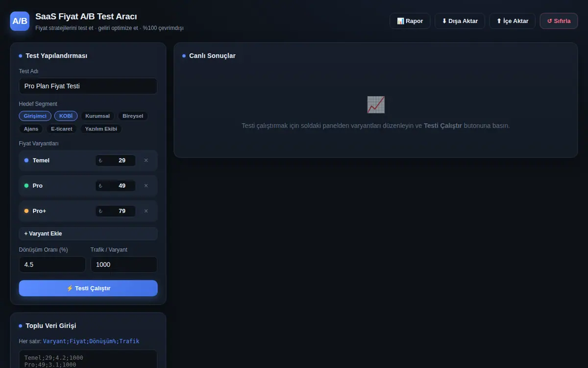
Task: Toggle the Girişimci segment chip
Action: coord(35,116)
